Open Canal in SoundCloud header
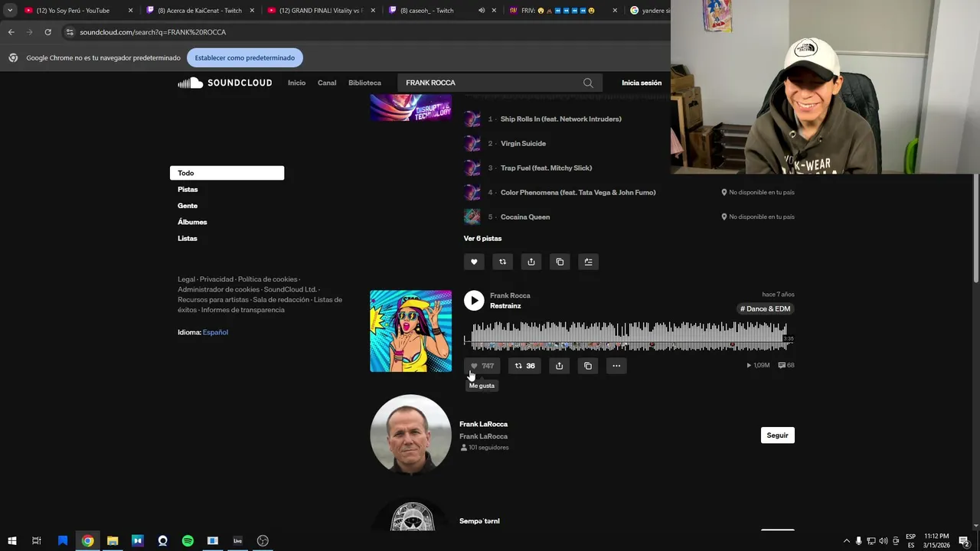This screenshot has height=551, width=980. [327, 83]
